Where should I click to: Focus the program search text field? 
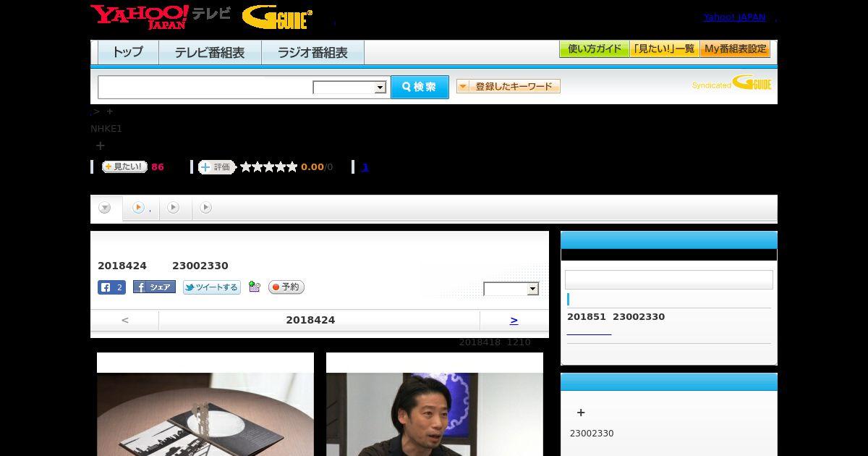205,87
